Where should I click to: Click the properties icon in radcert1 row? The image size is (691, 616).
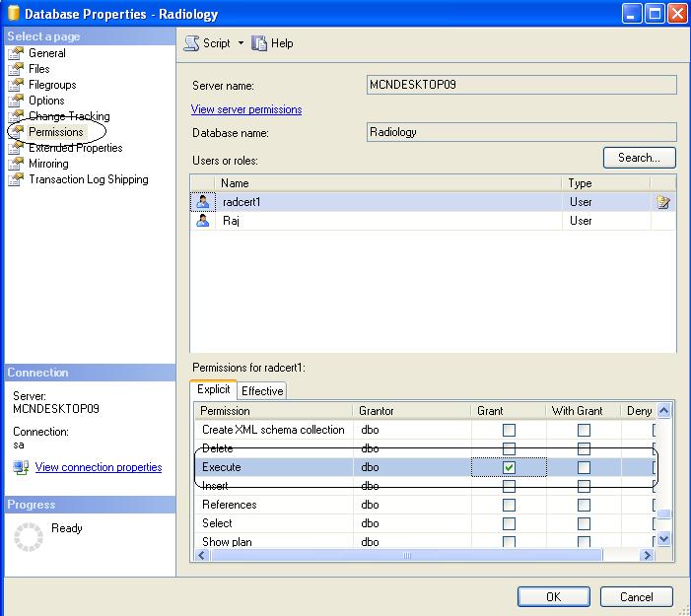click(664, 202)
